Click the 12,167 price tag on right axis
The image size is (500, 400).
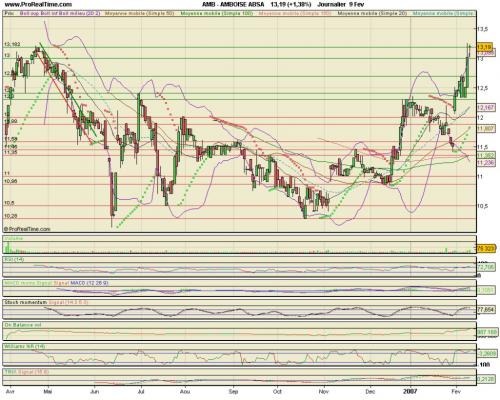[x=486, y=107]
